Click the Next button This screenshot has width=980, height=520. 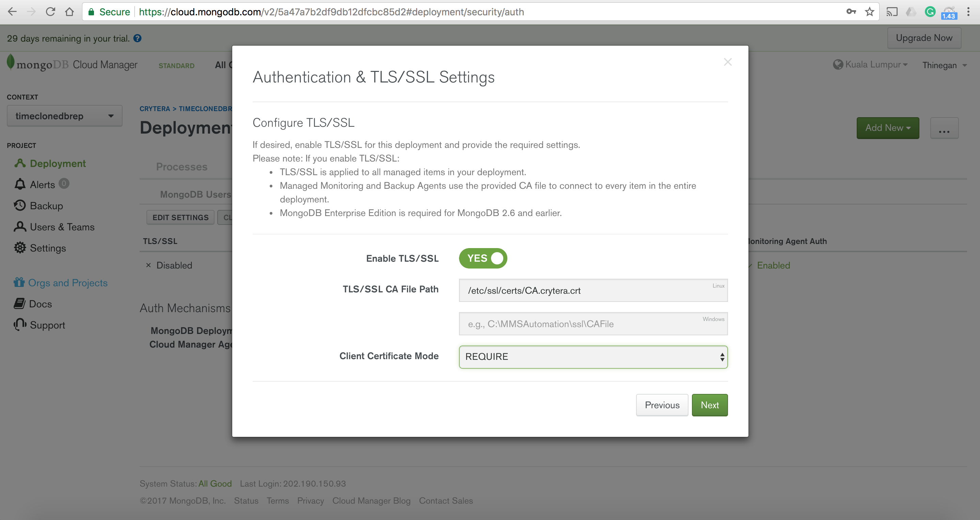click(710, 405)
